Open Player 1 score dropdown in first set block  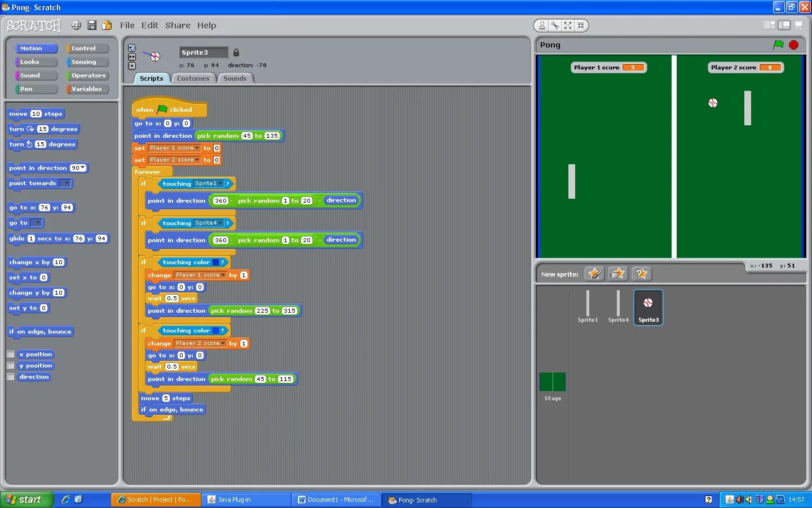[x=197, y=148]
